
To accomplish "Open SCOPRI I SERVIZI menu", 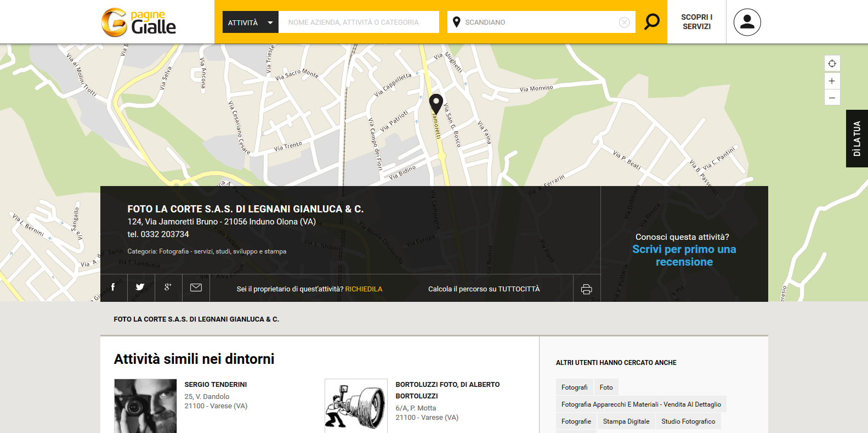I will pos(696,22).
